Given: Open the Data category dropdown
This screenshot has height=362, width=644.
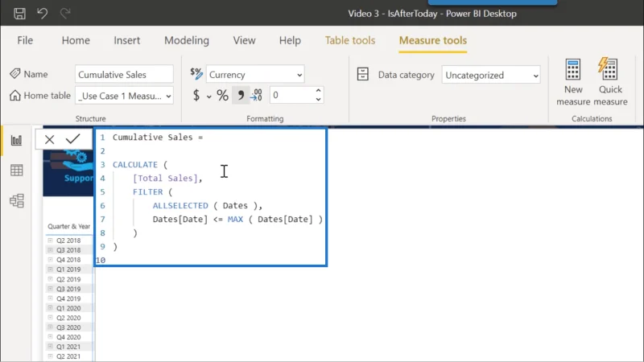Looking at the screenshot, I should (x=491, y=75).
